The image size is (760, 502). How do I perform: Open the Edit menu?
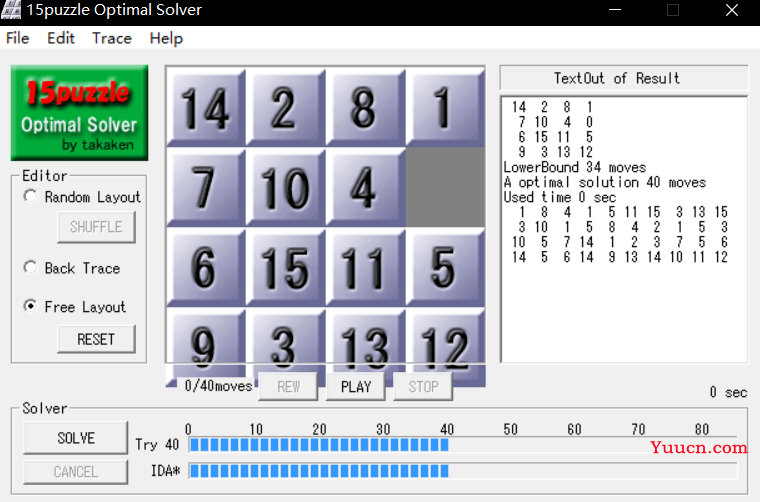pyautogui.click(x=61, y=38)
